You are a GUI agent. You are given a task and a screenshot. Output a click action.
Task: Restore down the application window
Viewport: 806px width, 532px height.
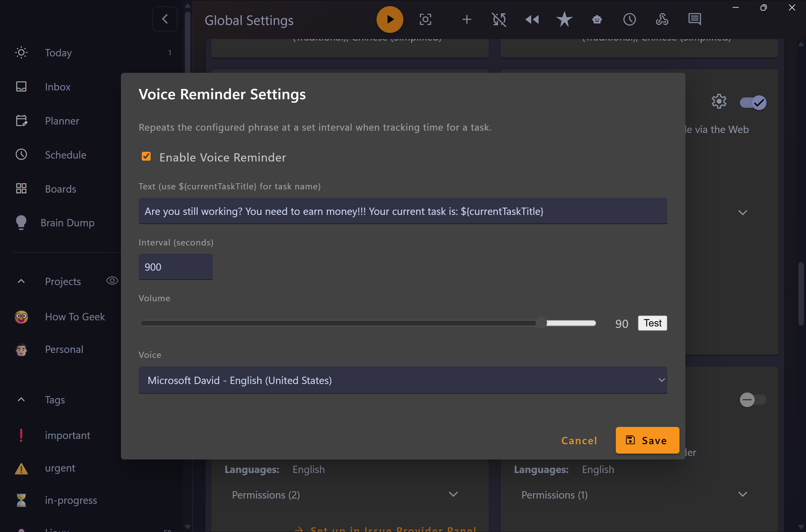pos(764,7)
